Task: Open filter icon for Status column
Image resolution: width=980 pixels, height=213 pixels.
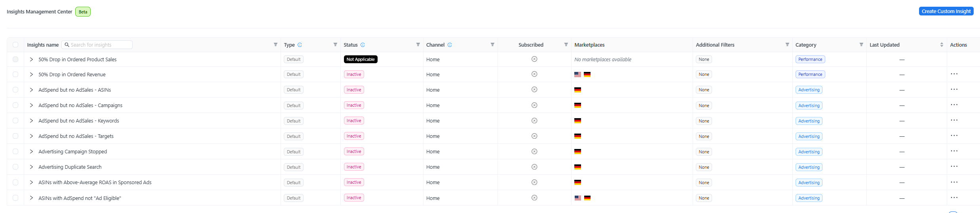Action: 418,45
